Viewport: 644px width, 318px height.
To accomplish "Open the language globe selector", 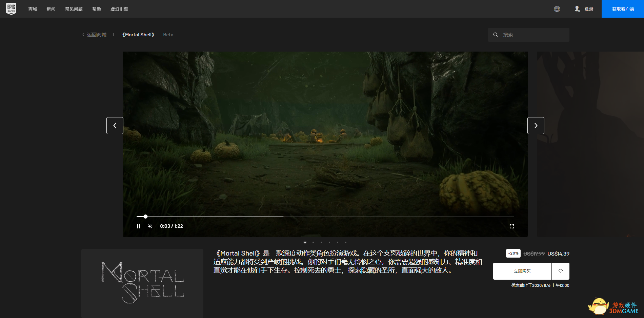I will (557, 9).
